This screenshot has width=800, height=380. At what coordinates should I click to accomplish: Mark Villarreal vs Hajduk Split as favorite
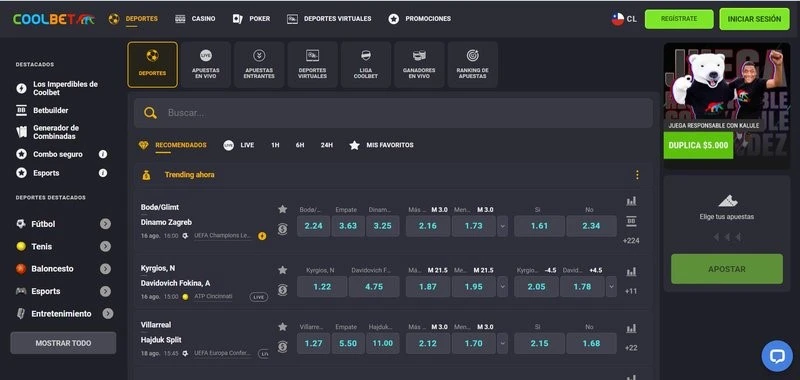coord(283,326)
